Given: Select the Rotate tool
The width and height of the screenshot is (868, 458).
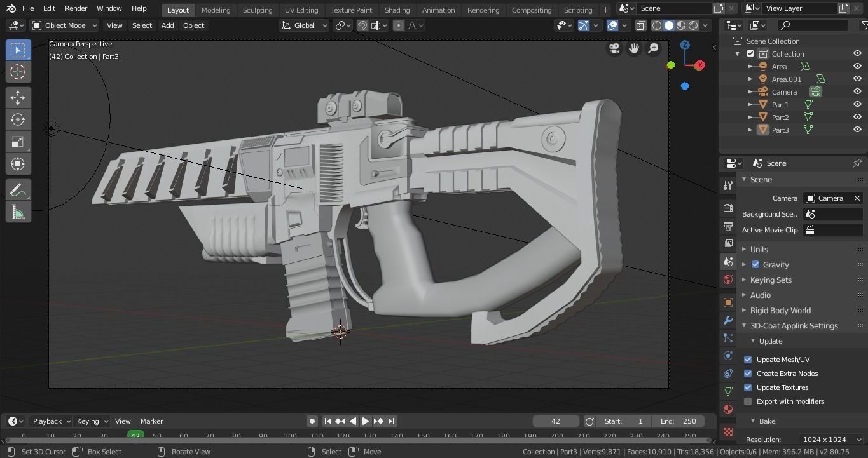Looking at the screenshot, I should pos(18,119).
